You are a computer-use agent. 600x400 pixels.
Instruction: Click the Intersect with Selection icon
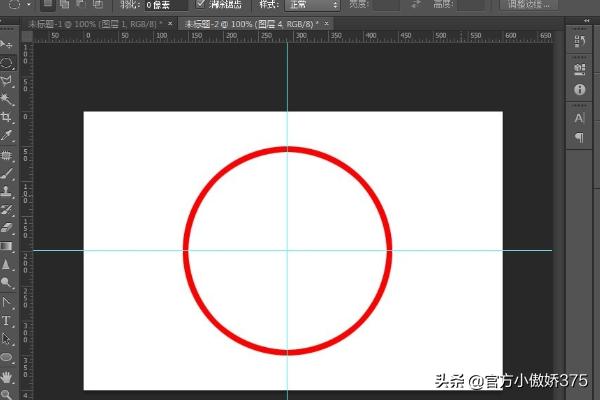(x=98, y=4)
